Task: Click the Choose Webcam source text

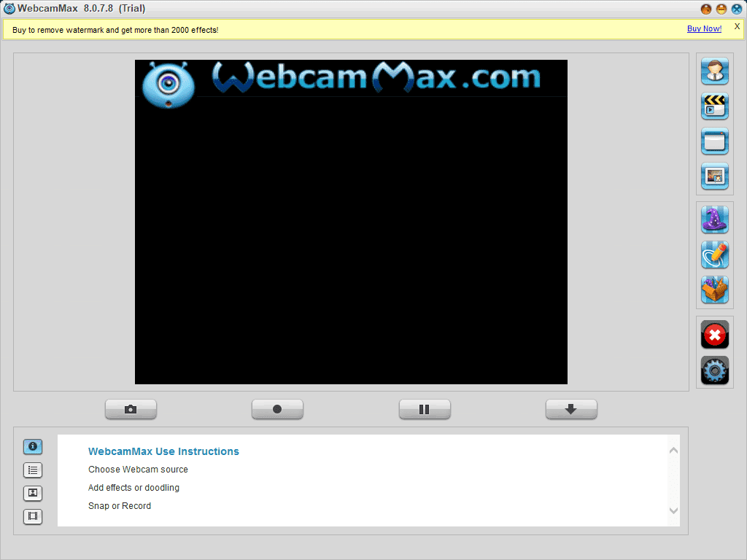Action: pos(138,470)
